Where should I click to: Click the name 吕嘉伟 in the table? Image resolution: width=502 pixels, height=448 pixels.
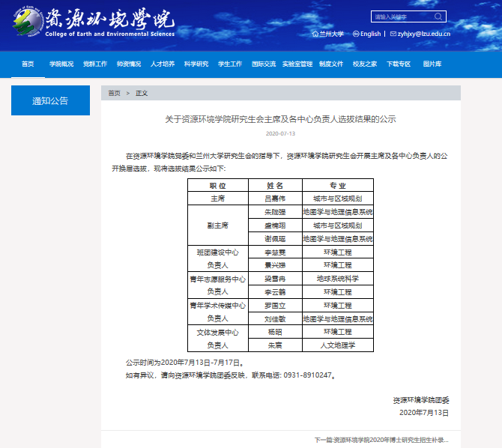pos(275,199)
